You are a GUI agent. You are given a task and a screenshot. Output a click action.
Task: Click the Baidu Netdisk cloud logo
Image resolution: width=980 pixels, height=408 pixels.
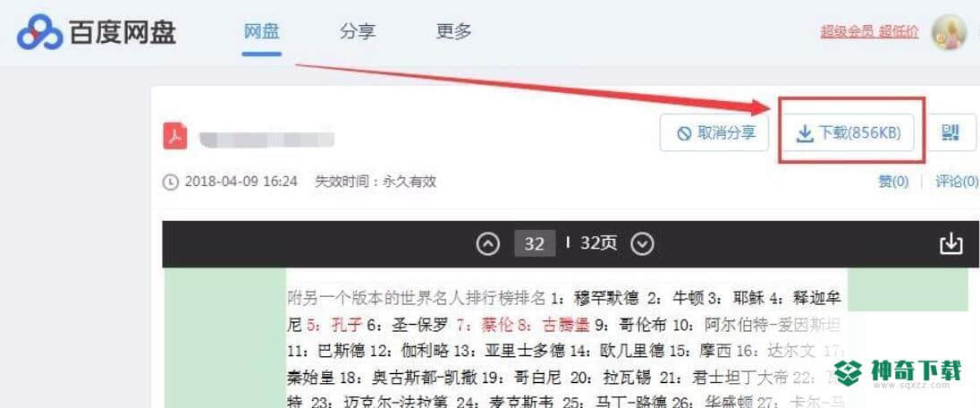click(40, 32)
